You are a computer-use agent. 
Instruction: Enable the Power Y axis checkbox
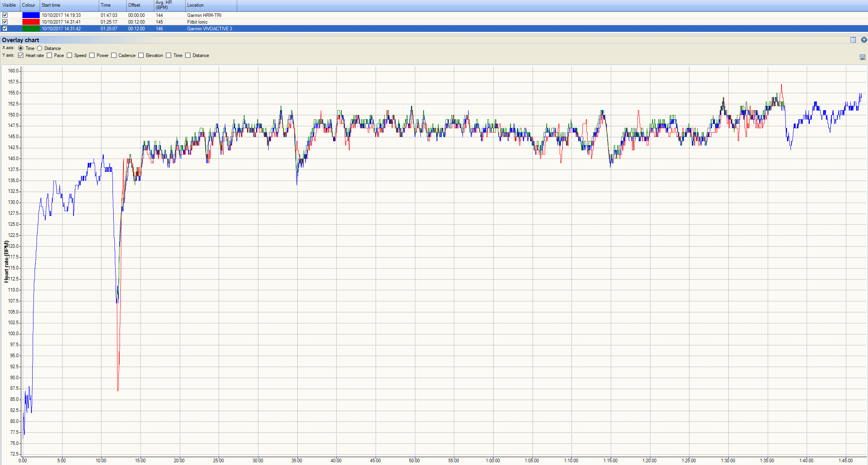pyautogui.click(x=92, y=55)
